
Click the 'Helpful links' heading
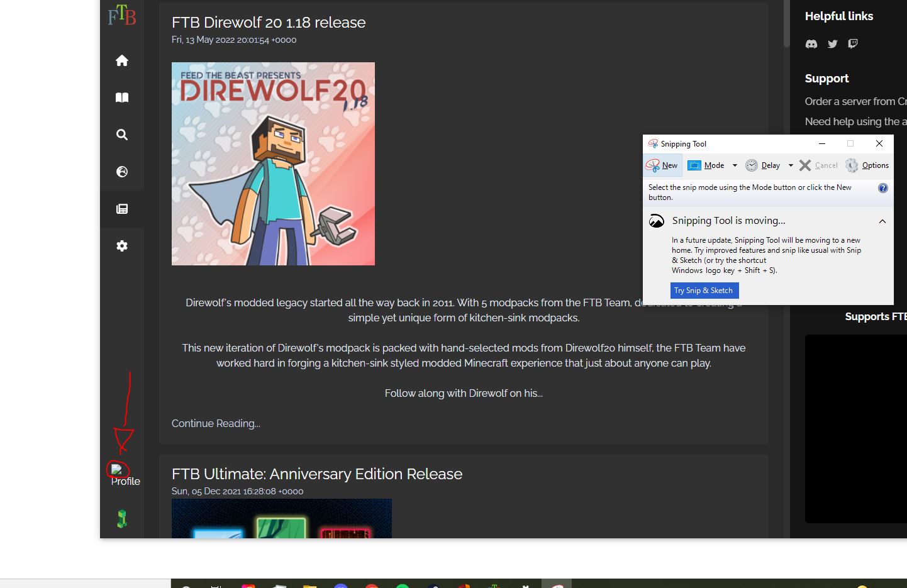pyautogui.click(x=839, y=16)
